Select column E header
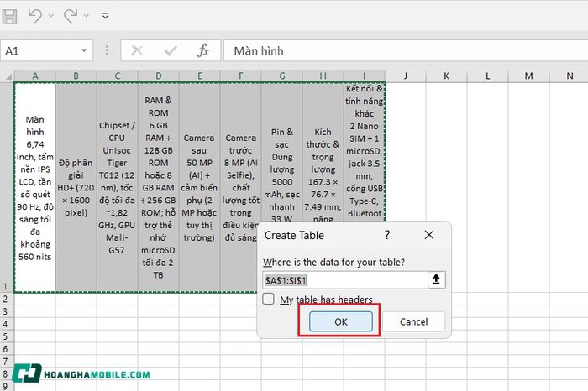Screen dimensions: 588x391 (x=200, y=76)
